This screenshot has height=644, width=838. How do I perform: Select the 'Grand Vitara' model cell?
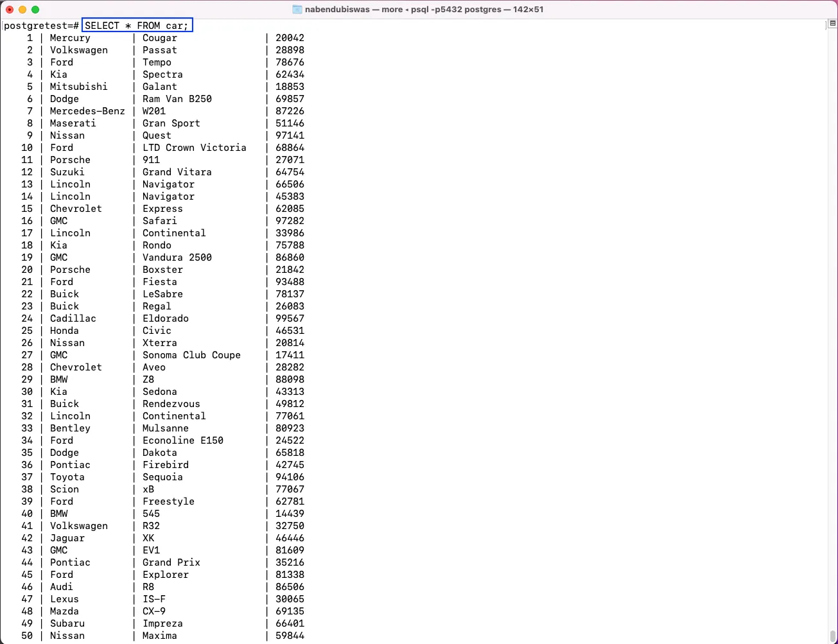pos(177,172)
